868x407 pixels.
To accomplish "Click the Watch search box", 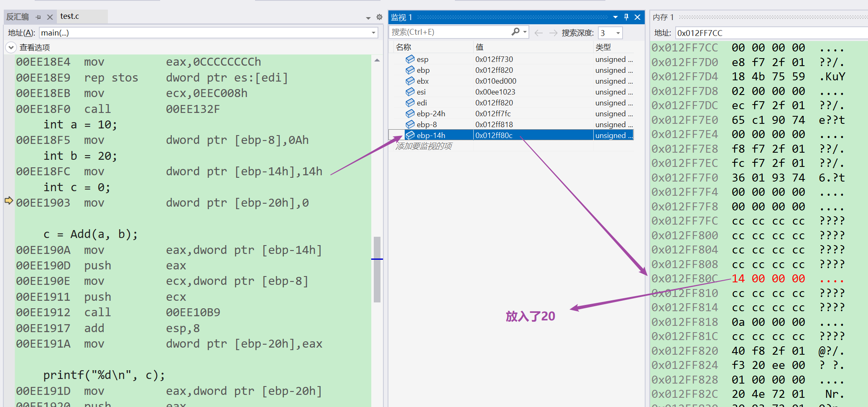I will (449, 32).
